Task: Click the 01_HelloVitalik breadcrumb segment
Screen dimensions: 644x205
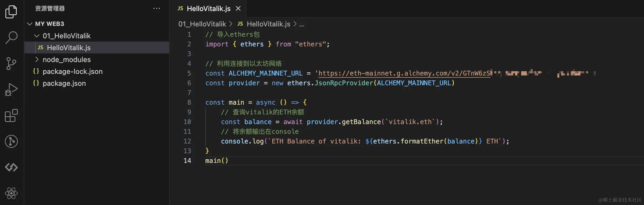Action: tap(202, 24)
